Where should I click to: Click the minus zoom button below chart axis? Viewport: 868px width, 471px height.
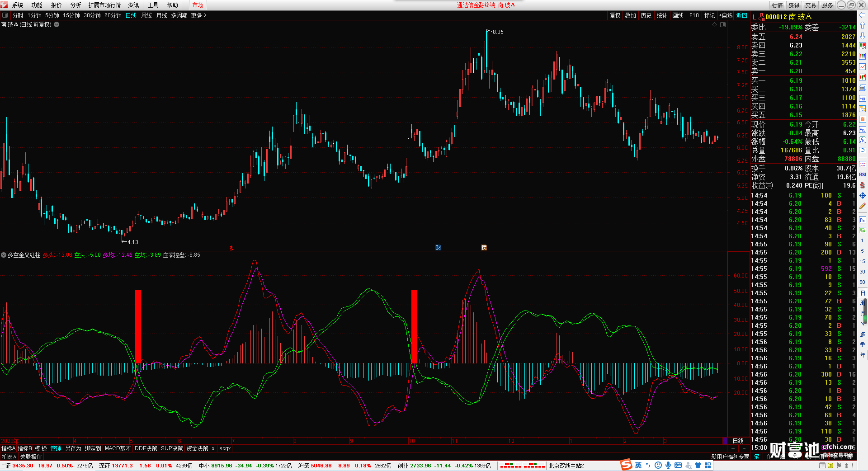[x=744, y=448]
